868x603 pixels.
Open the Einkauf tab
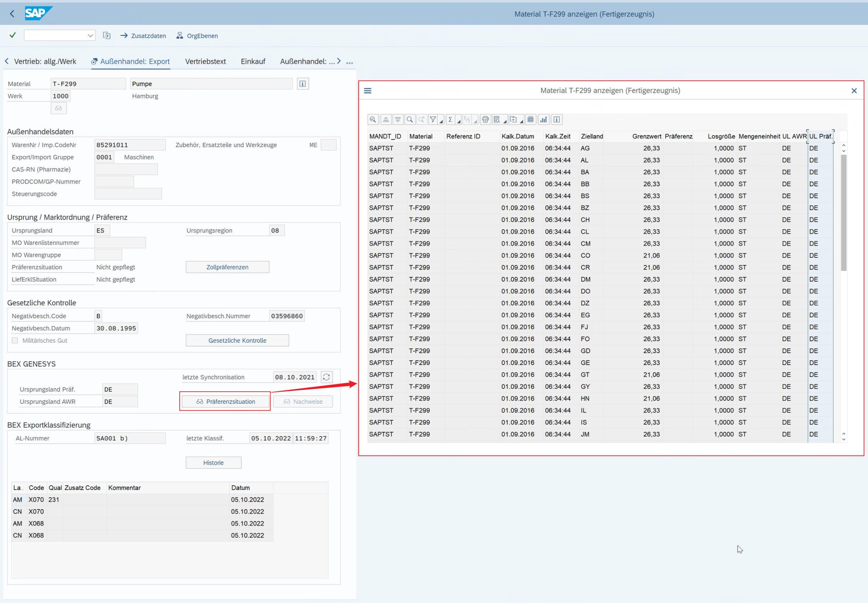pos(253,61)
